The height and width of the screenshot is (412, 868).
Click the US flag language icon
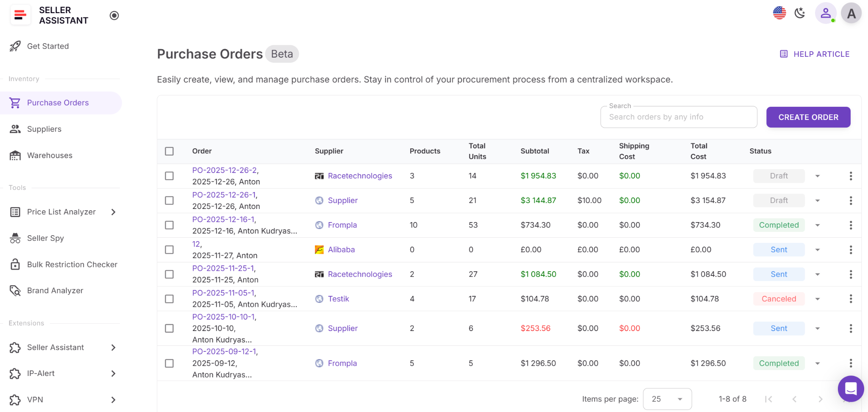pyautogui.click(x=779, y=13)
